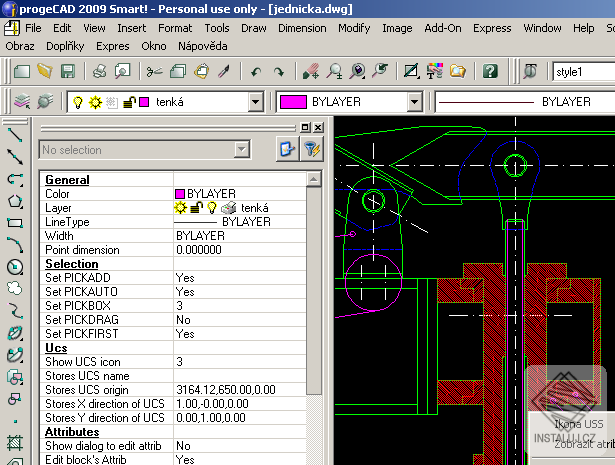Click the Undo arrow icon
Viewport: 615px width, 465px height.
[256, 71]
